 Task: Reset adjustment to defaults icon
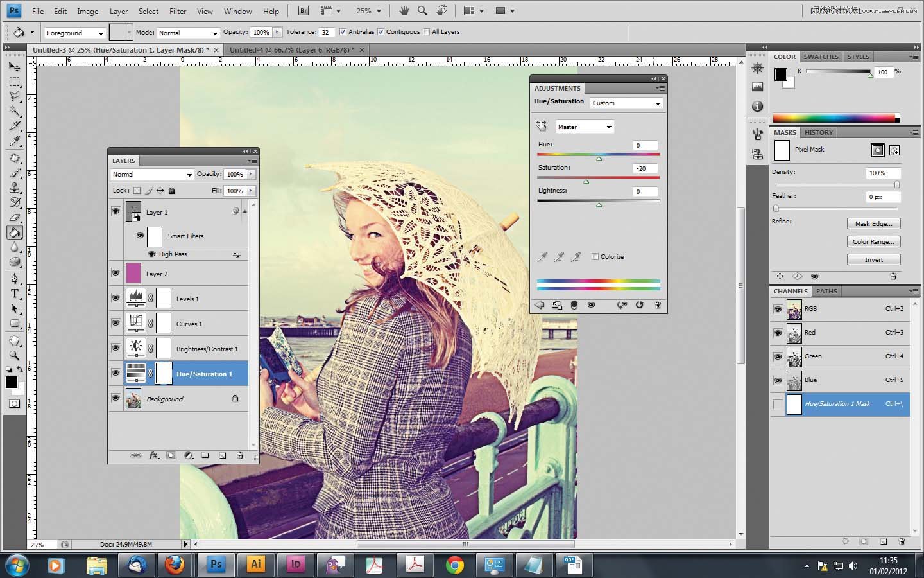(x=639, y=305)
